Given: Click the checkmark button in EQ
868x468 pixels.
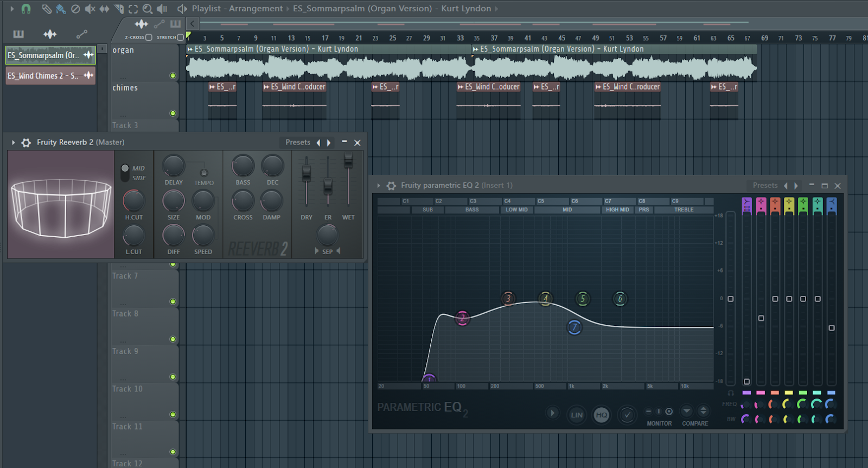Looking at the screenshot, I should coord(627,415).
